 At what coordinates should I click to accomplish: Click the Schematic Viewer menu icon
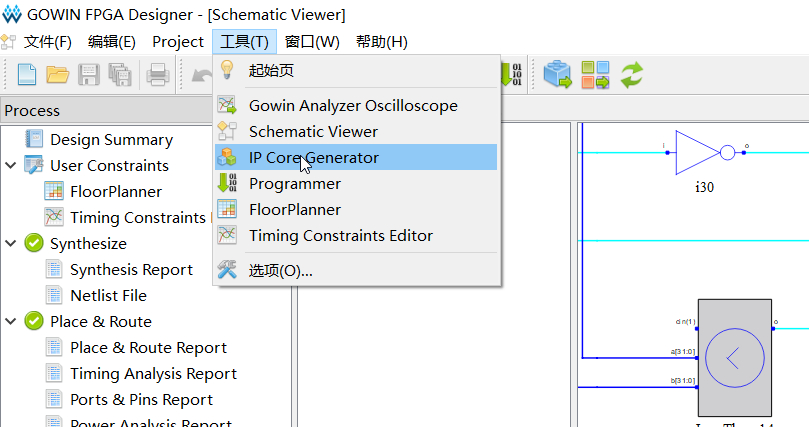(227, 131)
